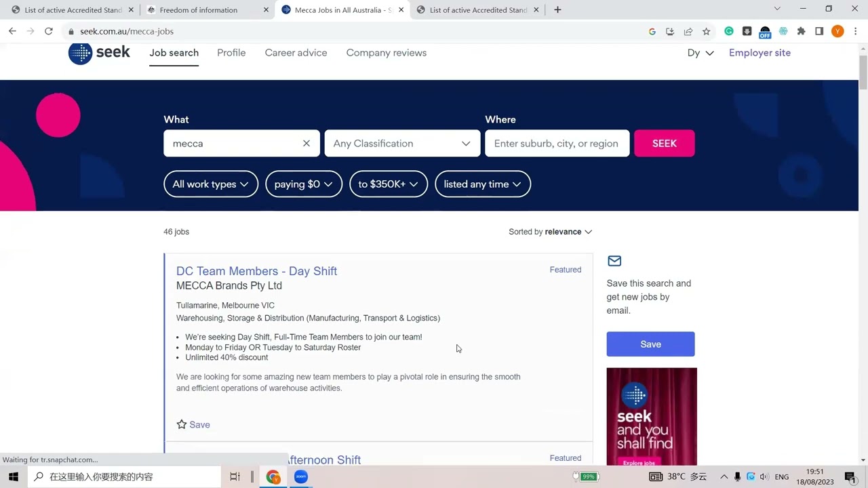Toggle the Chrome side panel
The height and width of the screenshot is (488, 868).
pyautogui.click(x=819, y=31)
